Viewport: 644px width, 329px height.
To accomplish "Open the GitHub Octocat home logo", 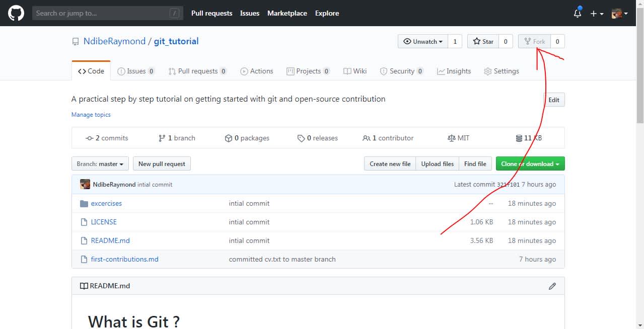I will [x=16, y=13].
